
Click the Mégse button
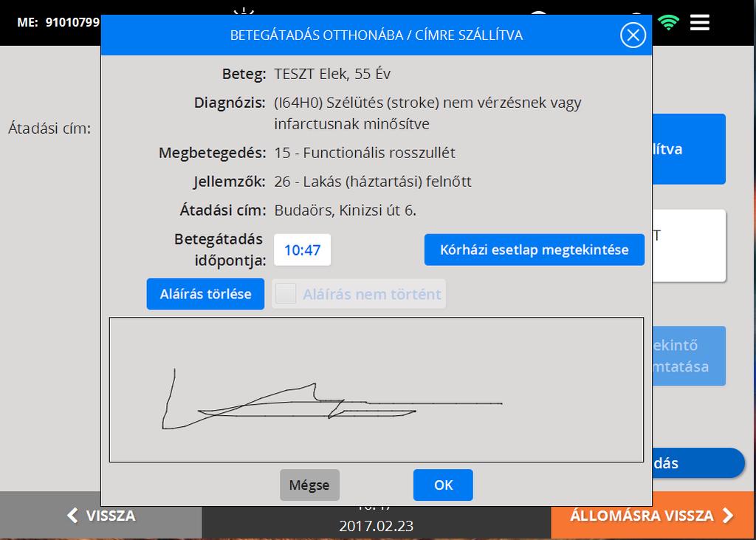pyautogui.click(x=309, y=485)
